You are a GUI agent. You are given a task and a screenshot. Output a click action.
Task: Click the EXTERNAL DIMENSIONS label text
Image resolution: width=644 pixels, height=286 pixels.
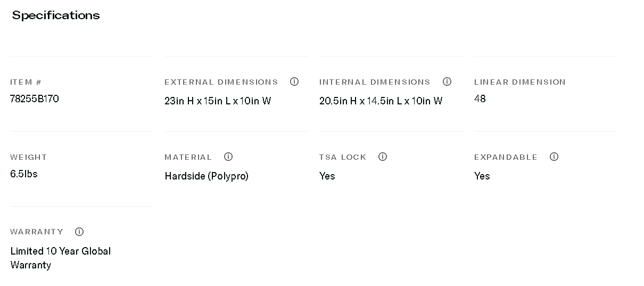pyautogui.click(x=221, y=82)
